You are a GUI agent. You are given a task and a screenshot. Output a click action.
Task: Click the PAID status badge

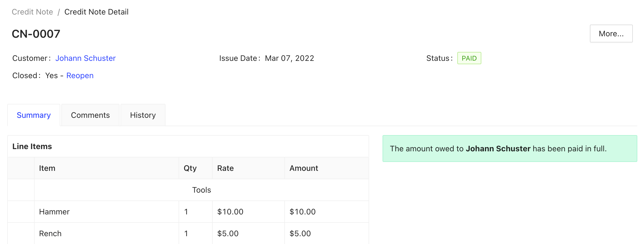point(469,58)
